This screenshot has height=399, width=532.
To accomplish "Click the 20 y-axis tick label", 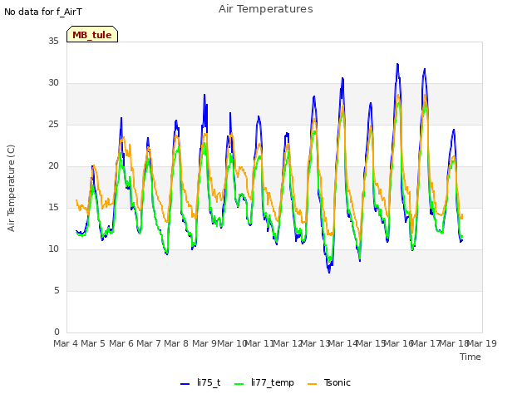I will click(x=53, y=166).
